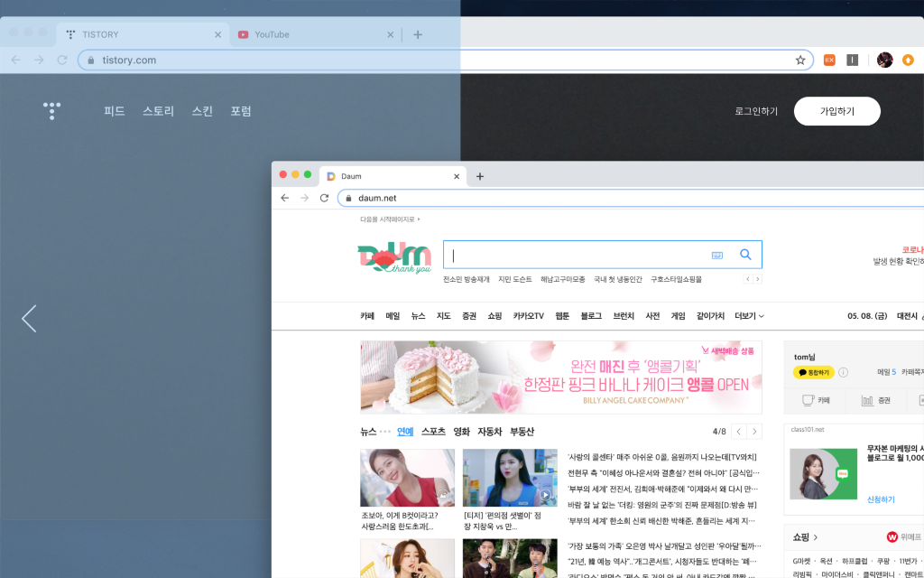
Task: Open 카페 in the Daum service menu
Action: 367,316
